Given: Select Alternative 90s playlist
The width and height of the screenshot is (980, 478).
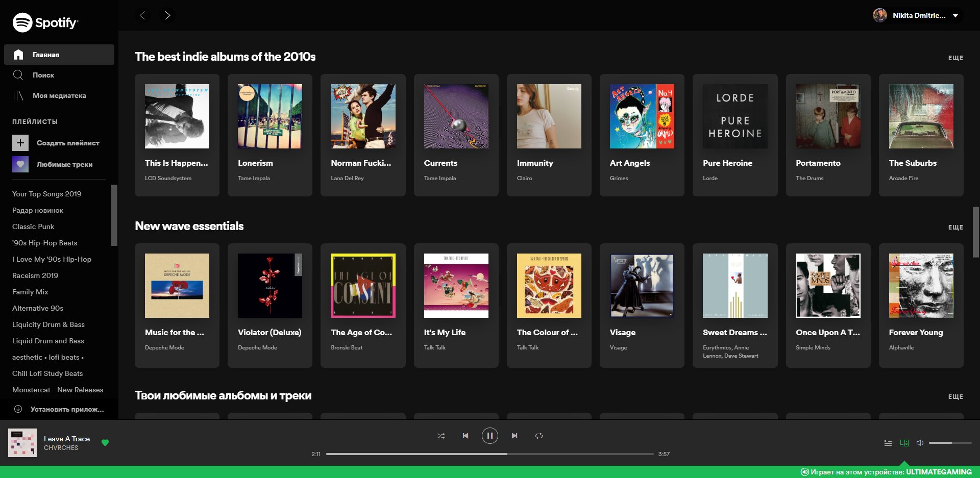Looking at the screenshot, I should click(x=38, y=308).
